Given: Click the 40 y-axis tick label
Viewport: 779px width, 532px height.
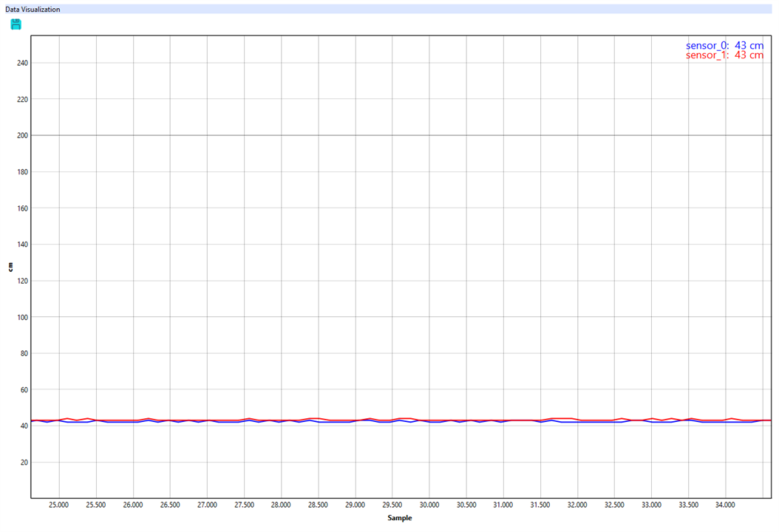Looking at the screenshot, I should coord(23,426).
